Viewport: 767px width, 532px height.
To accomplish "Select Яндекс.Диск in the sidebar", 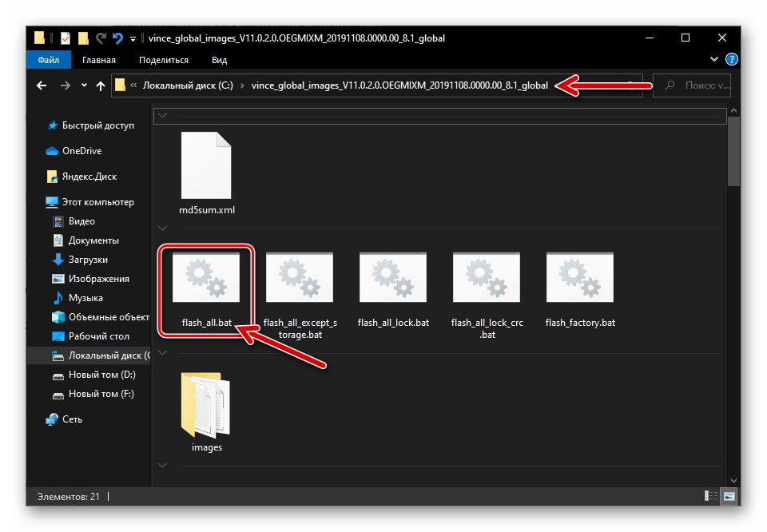I will coord(88,176).
